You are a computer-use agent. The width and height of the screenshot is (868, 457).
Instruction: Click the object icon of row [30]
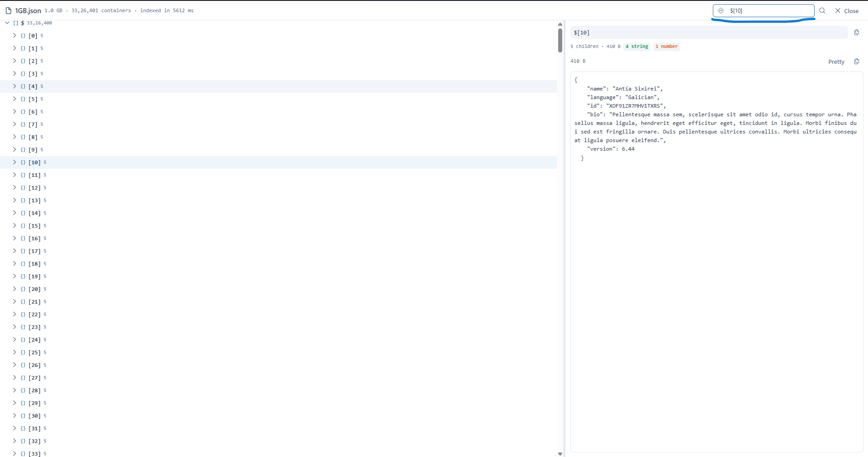pyautogui.click(x=23, y=416)
